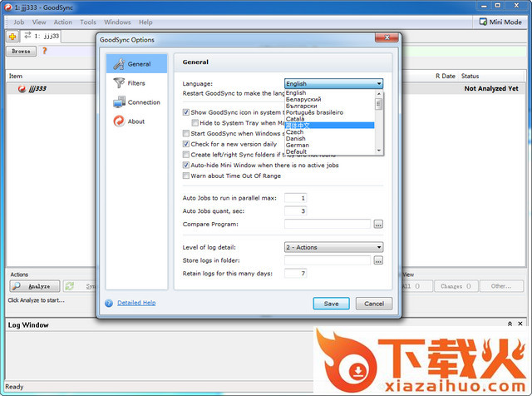Click the wrench General icon
The width and height of the screenshot is (532, 396).
pyautogui.click(x=119, y=64)
